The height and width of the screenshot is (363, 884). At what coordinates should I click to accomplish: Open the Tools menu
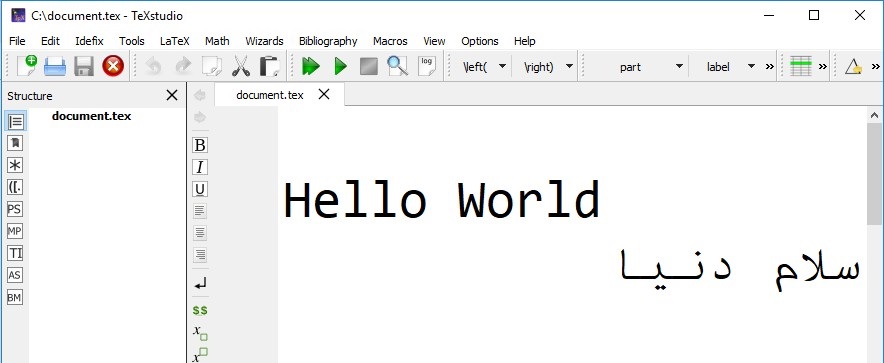(132, 41)
